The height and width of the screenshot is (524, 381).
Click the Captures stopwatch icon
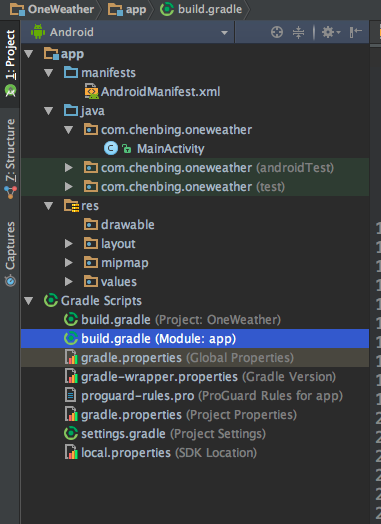click(10, 281)
